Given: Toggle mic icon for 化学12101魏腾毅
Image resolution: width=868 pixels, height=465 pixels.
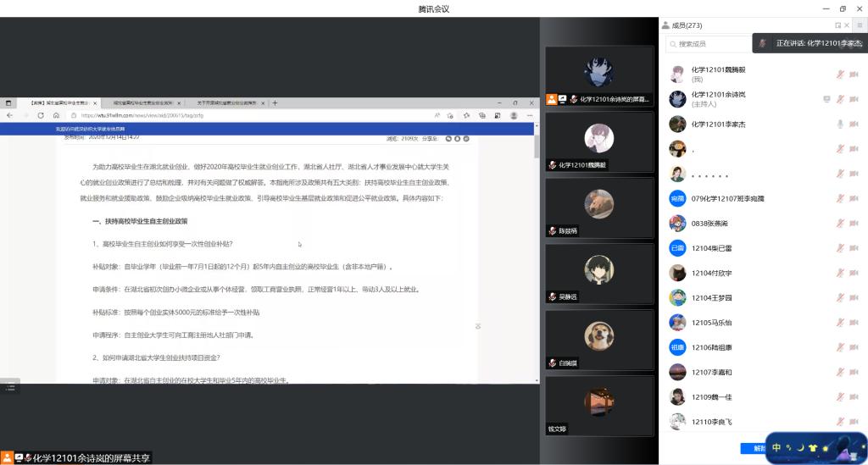Looking at the screenshot, I should coord(840,75).
